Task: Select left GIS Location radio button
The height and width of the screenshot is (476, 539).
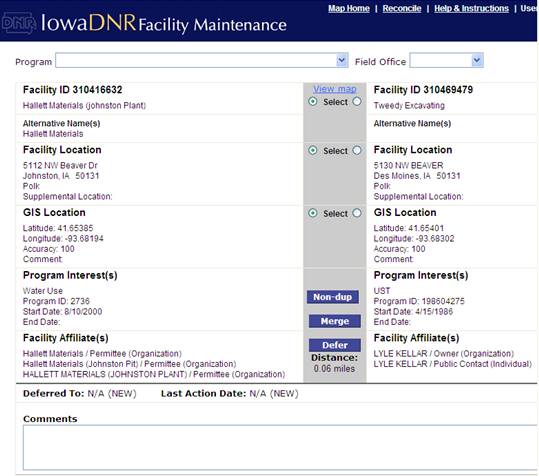Action: coord(313,213)
